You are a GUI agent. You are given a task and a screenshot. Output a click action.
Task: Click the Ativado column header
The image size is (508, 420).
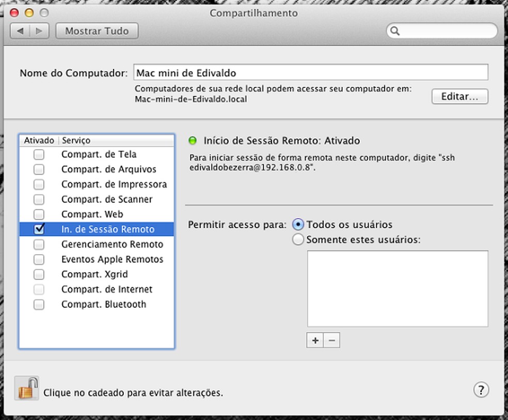[x=39, y=141]
